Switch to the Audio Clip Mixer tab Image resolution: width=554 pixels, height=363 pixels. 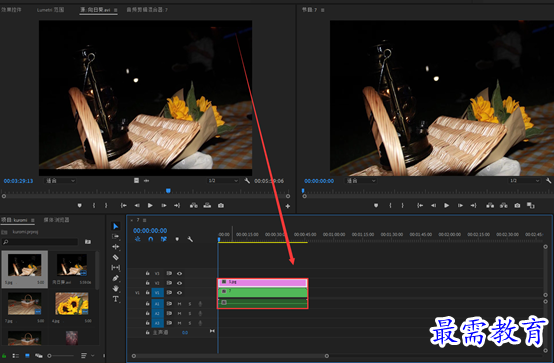pyautogui.click(x=147, y=10)
